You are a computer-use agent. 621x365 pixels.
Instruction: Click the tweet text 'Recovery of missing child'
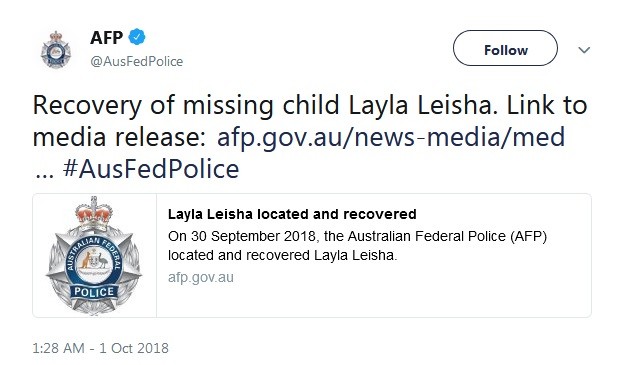tap(186, 106)
